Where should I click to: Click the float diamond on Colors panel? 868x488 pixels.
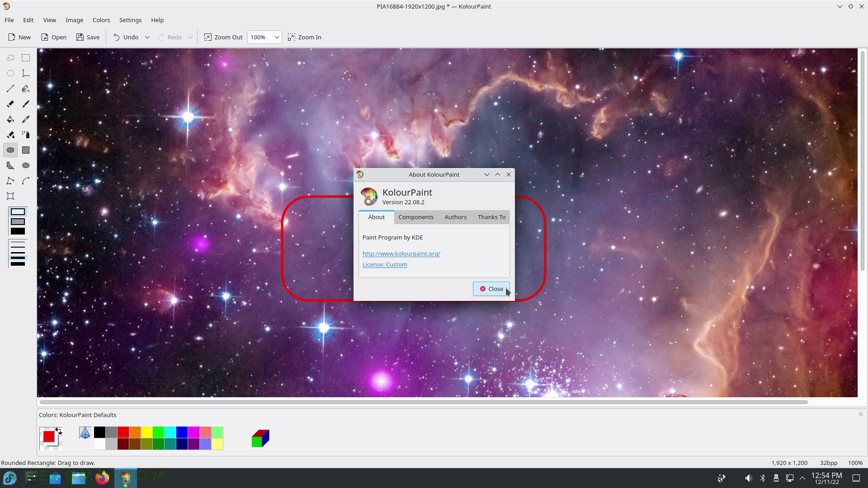point(861,414)
